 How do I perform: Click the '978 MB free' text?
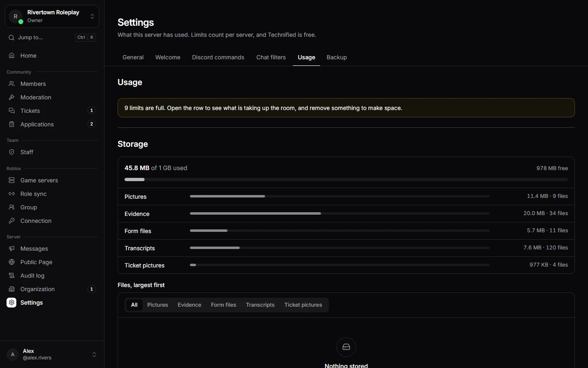point(552,168)
